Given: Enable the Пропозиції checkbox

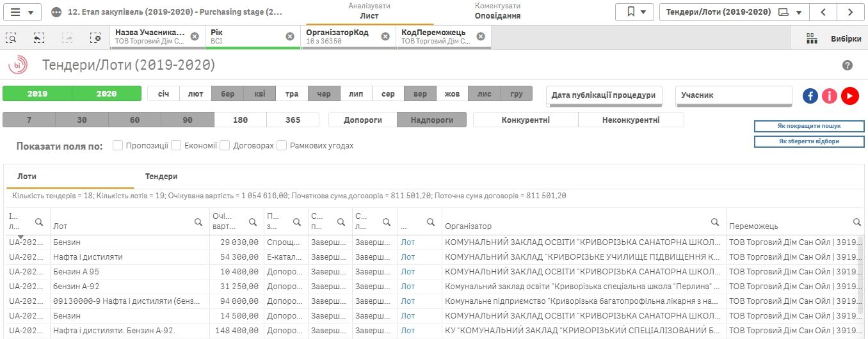Looking at the screenshot, I should [118, 146].
